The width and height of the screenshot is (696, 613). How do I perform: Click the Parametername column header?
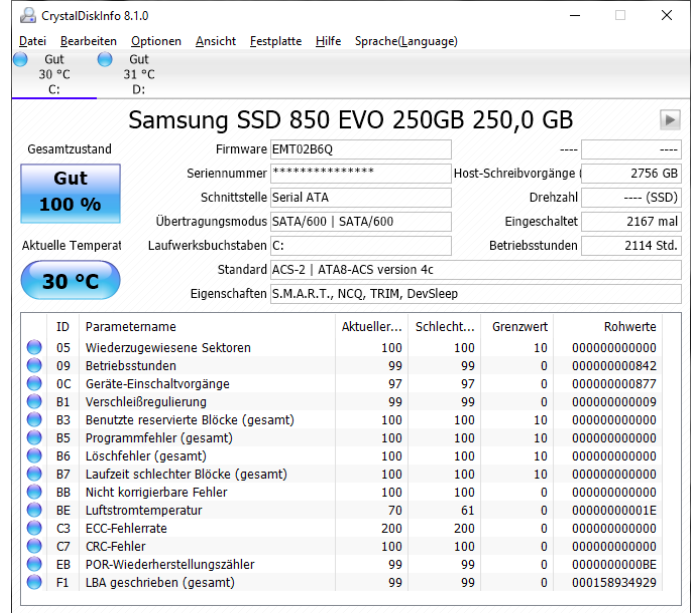[x=207, y=327]
